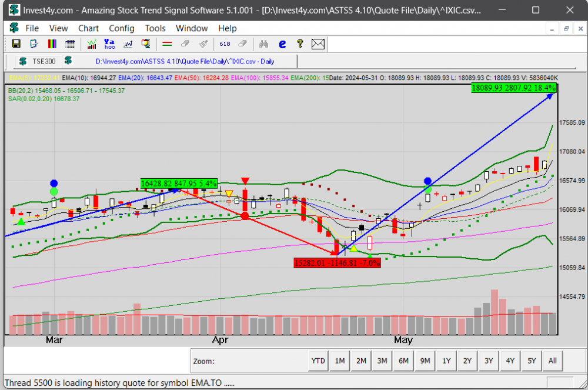Open the envelope email icon
Screen dimensions: 588x390
318,44
